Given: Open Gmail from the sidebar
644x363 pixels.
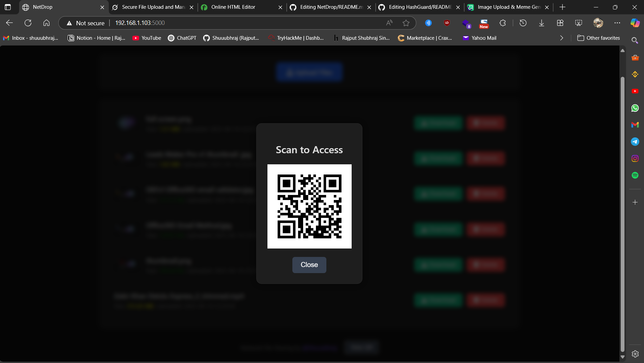Looking at the screenshot, I should click(x=635, y=125).
